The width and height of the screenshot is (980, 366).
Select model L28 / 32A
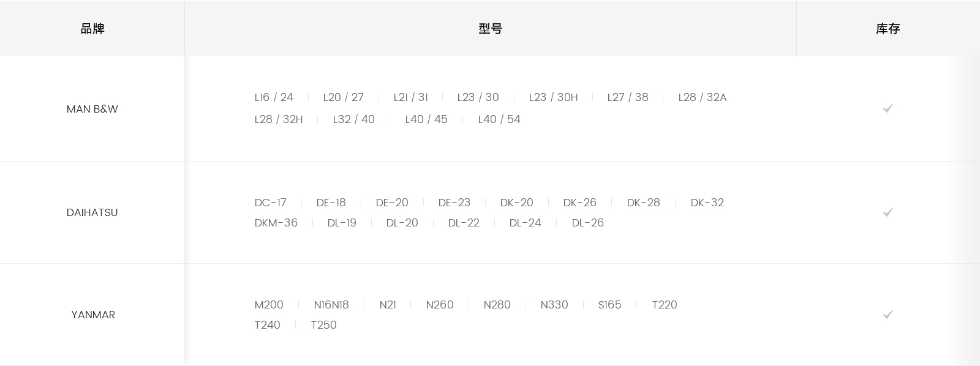[702, 97]
